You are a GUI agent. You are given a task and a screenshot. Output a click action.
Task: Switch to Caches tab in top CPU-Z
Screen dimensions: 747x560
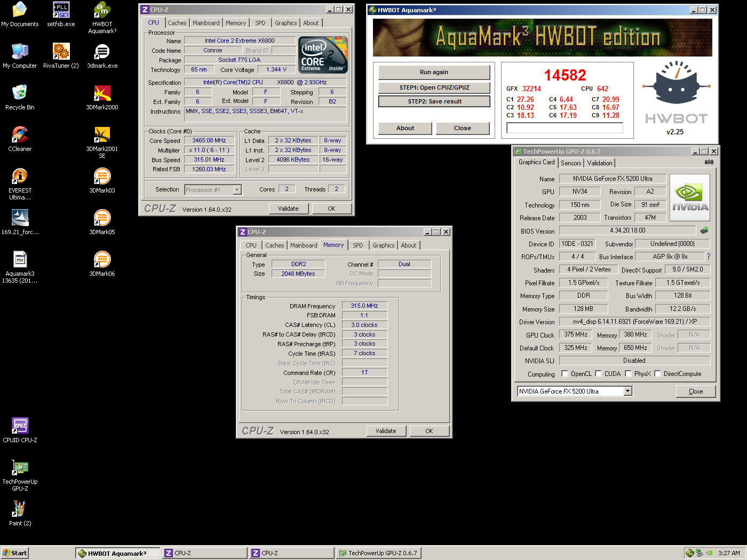[x=177, y=23]
